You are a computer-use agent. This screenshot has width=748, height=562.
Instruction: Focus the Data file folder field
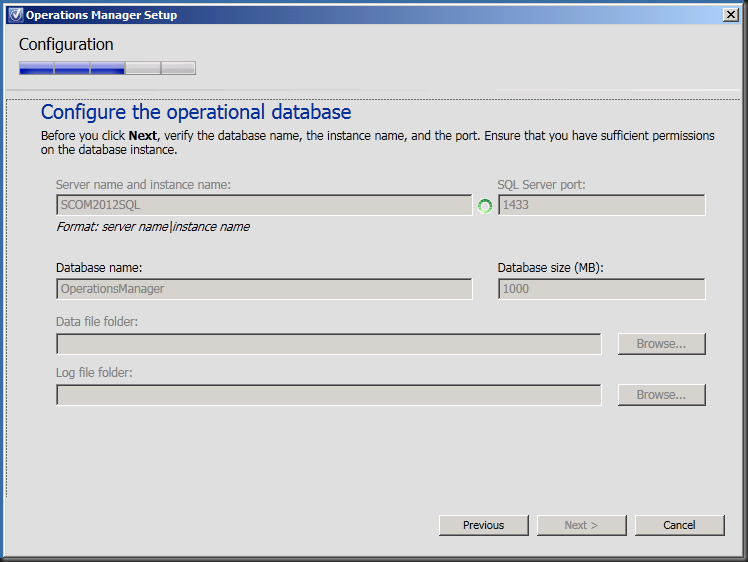click(328, 344)
